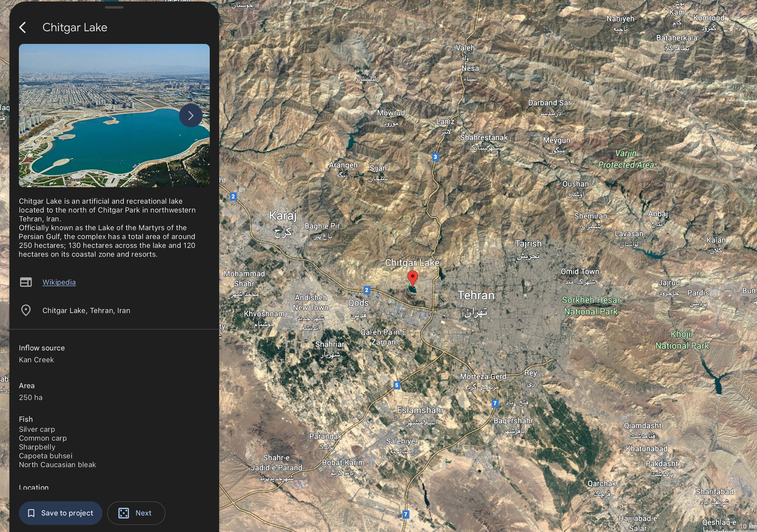Click Chitgar Lake, Tehran, Iran address text
Image resolution: width=757 pixels, height=532 pixels.
[86, 310]
